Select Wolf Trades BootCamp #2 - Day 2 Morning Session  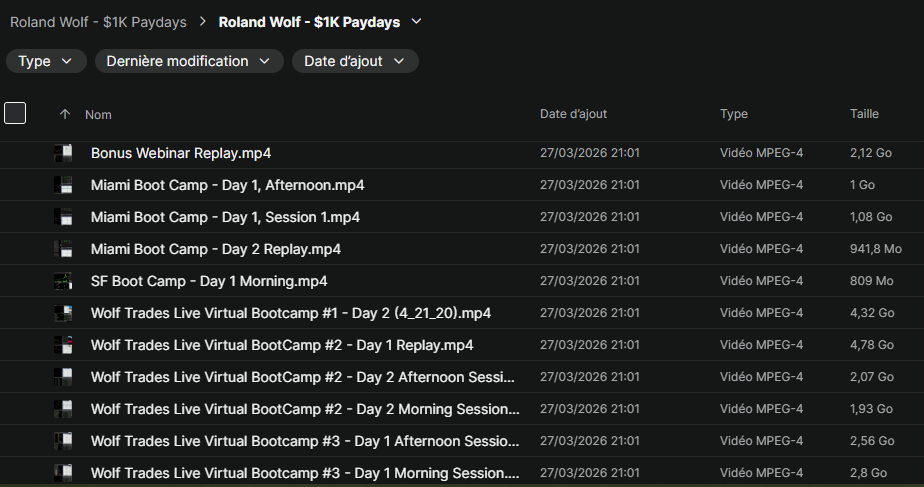click(305, 409)
